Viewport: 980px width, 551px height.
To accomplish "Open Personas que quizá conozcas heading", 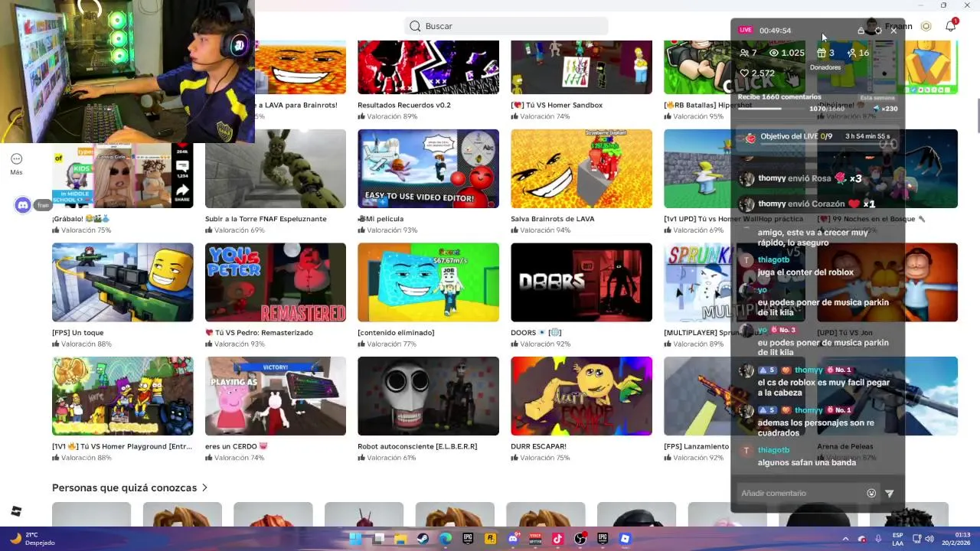I will pyautogui.click(x=125, y=487).
